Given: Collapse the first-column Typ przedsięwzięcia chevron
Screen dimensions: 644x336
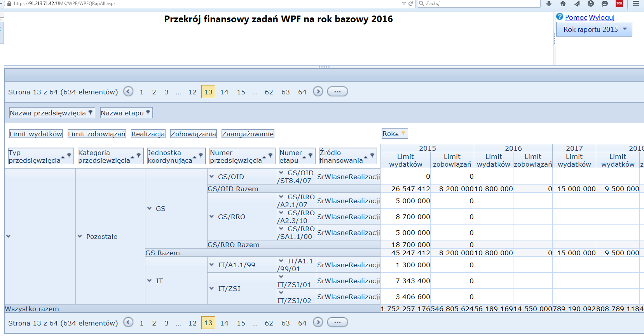Looking at the screenshot, I should (x=8, y=236).
